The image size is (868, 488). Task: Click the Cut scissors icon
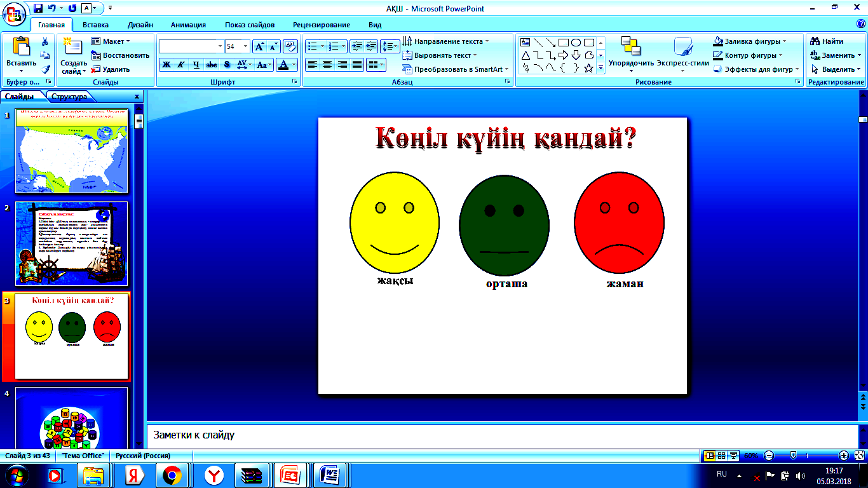pyautogui.click(x=45, y=42)
